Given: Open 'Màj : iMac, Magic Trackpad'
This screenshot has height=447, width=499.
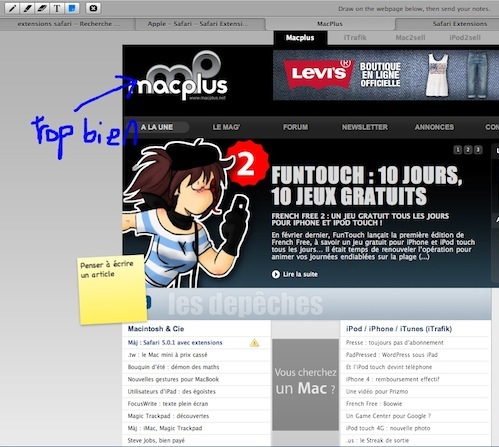Looking at the screenshot, I should (x=165, y=428).
